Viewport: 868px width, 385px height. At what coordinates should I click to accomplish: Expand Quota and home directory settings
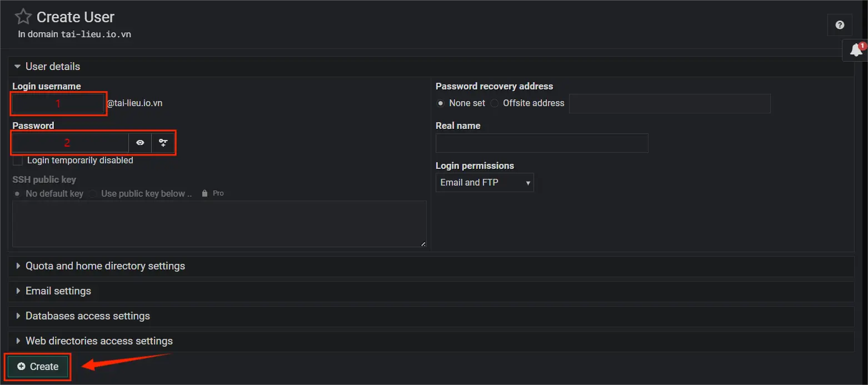[105, 266]
